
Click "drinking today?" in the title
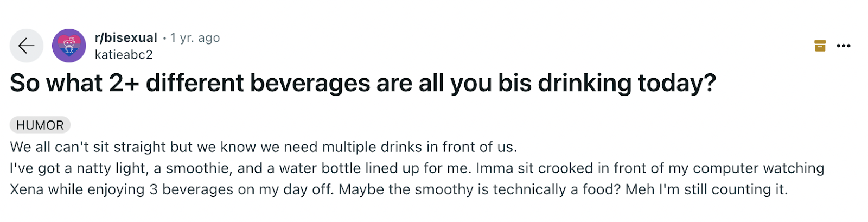[x=627, y=83]
